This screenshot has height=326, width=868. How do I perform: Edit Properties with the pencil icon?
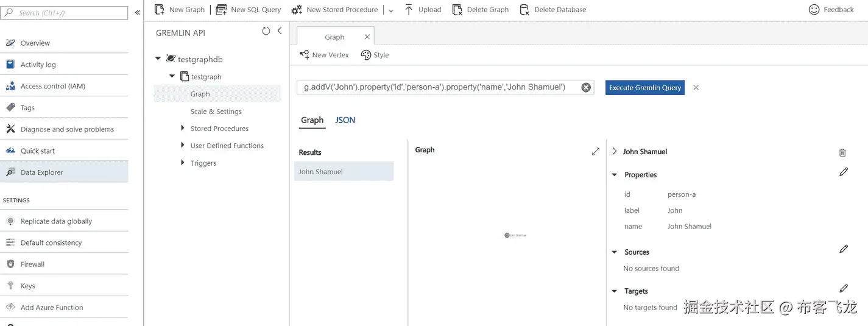pyautogui.click(x=844, y=172)
